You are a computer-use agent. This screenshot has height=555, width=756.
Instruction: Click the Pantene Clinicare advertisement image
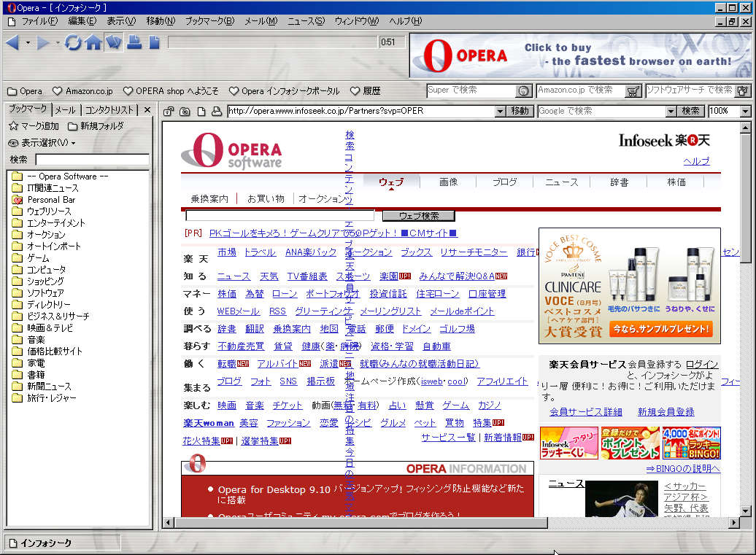(x=629, y=286)
